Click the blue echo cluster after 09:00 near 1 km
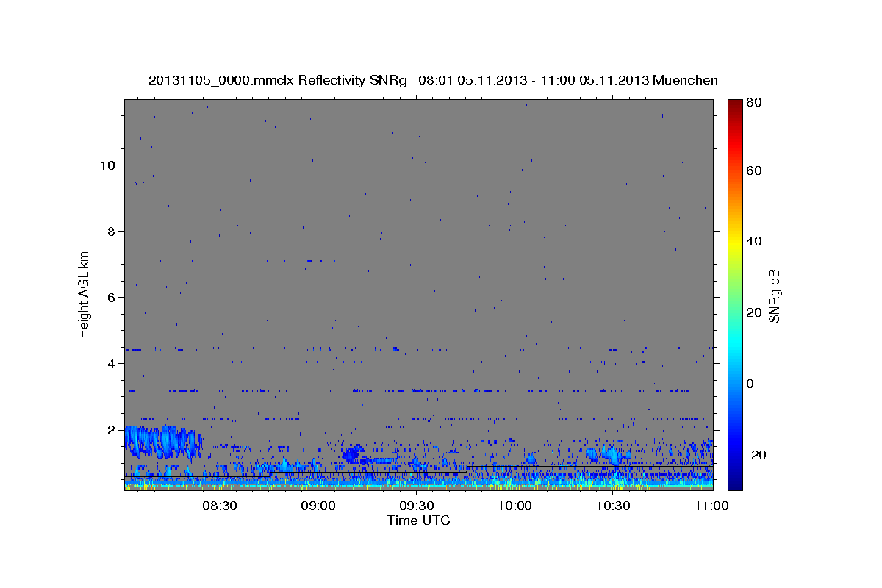Viewport: 882px width, 588px height. point(354,453)
